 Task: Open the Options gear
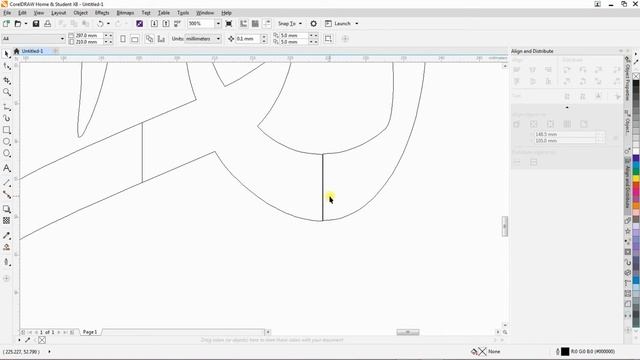point(313,24)
